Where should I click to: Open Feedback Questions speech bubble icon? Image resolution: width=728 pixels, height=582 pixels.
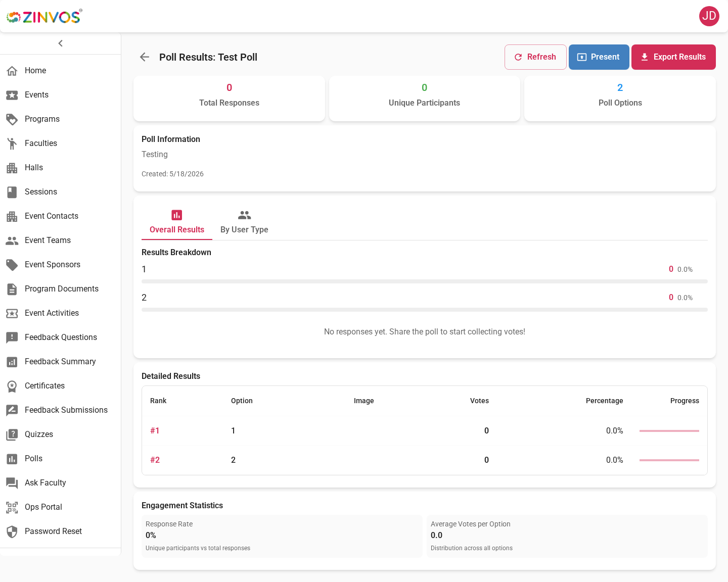(12, 337)
